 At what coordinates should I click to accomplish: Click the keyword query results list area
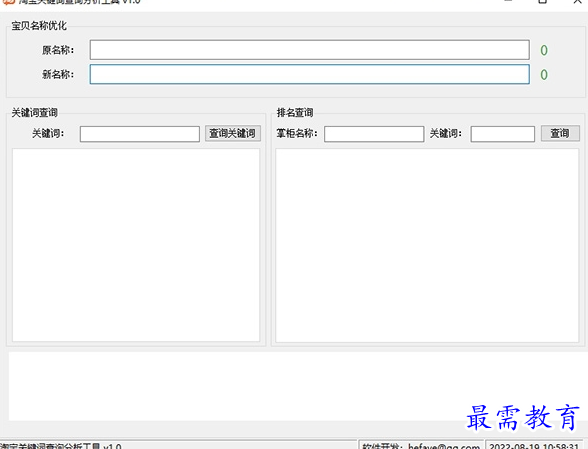point(136,245)
